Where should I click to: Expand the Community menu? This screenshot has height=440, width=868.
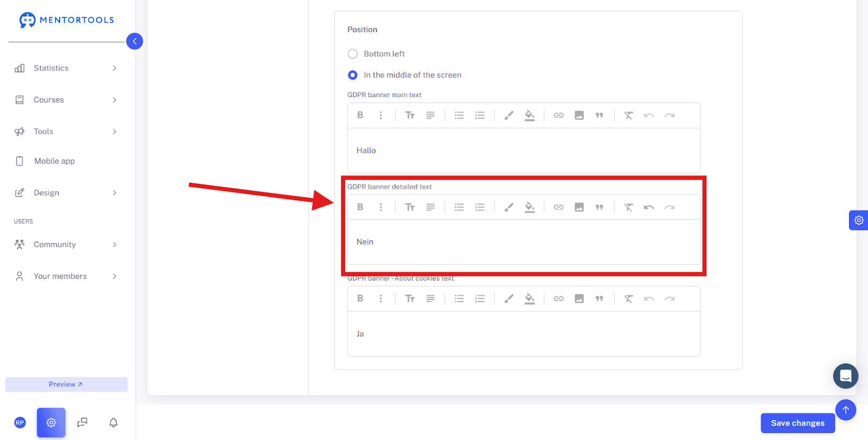(66, 245)
